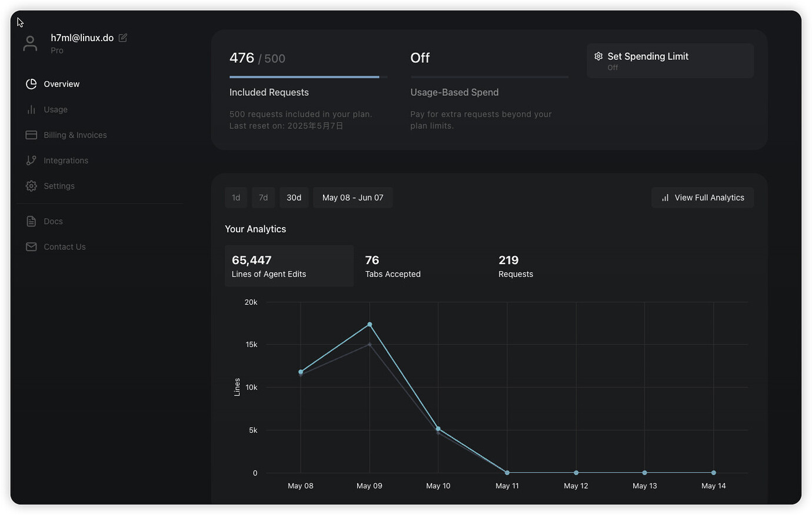
Task: Click the Docs document icon
Action: pyautogui.click(x=31, y=221)
